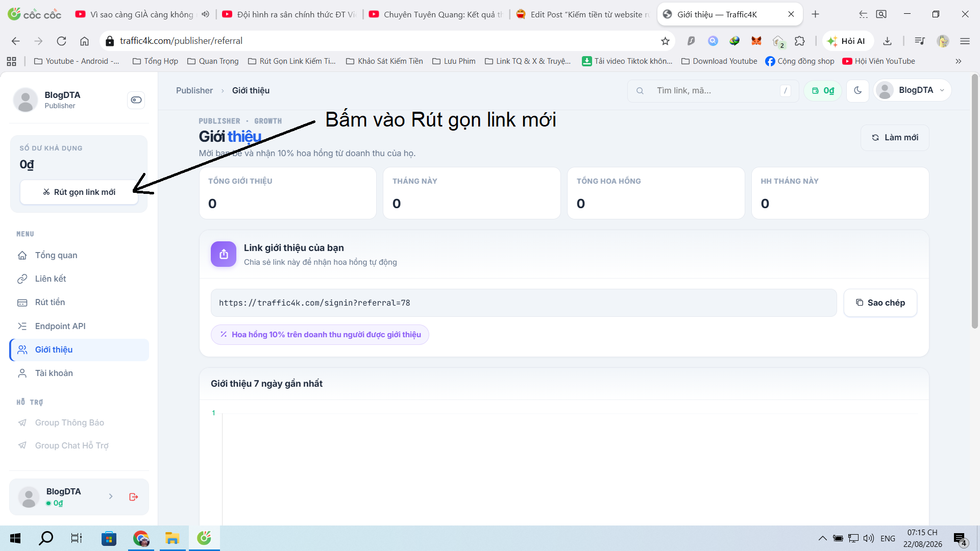Image resolution: width=980 pixels, height=551 pixels.
Task: Mute the Vì sao càng GIÀ tab audio
Action: pyautogui.click(x=205, y=14)
